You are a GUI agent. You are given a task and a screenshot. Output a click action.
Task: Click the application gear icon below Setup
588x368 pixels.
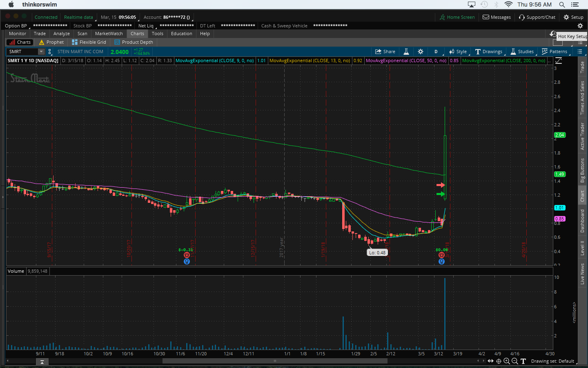[x=580, y=26]
